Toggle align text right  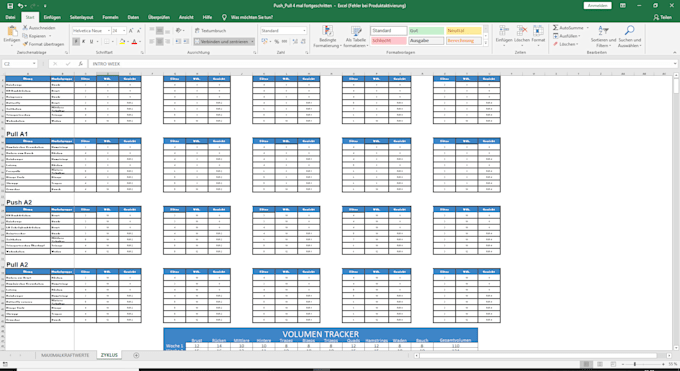(167, 42)
